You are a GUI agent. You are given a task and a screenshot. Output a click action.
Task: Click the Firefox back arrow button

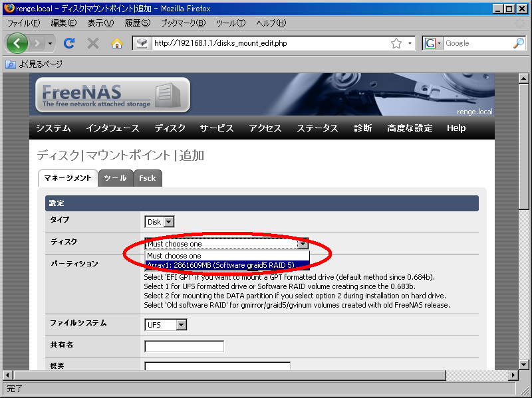click(x=17, y=43)
